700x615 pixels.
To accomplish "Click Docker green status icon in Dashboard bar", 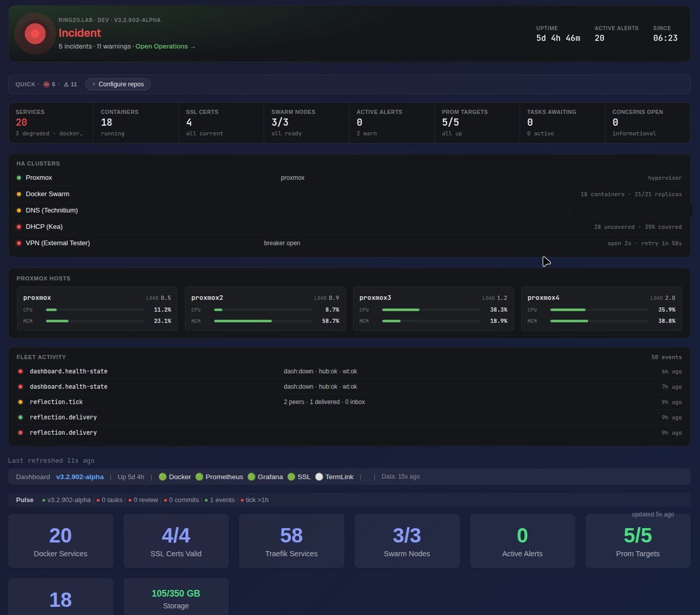I will pyautogui.click(x=162, y=477).
